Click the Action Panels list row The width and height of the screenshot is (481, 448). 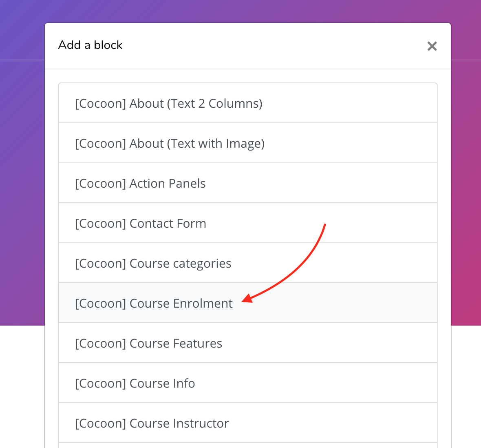tap(248, 183)
